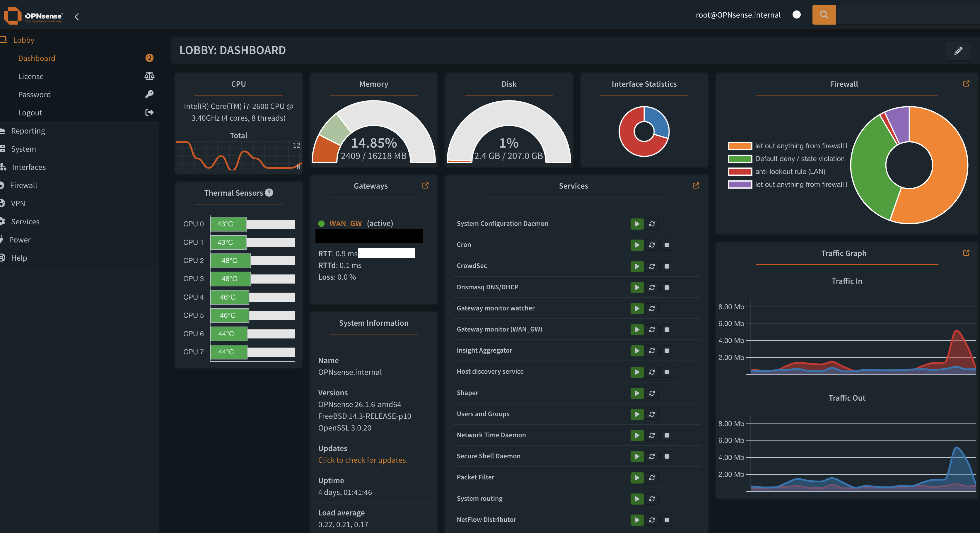Restart the Users and Groups service
The width and height of the screenshot is (980, 533).
(652, 414)
